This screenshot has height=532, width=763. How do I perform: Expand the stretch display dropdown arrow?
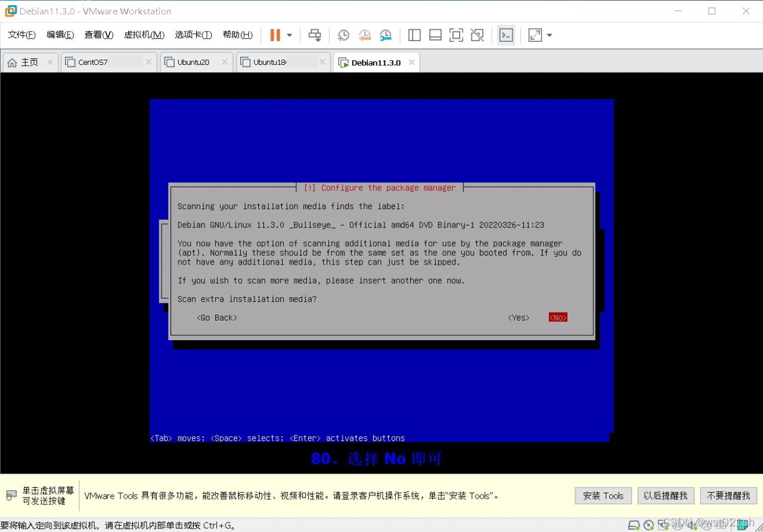pos(550,35)
